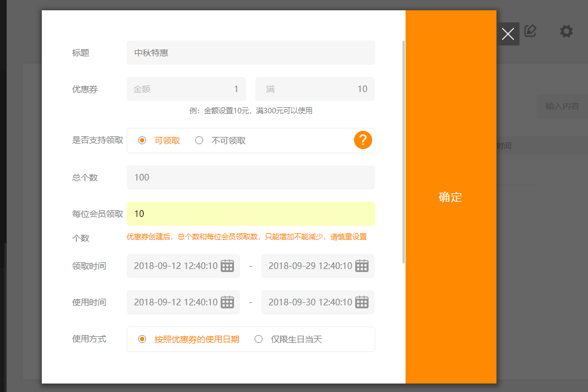Viewport: 588px width, 392px height.
Task: Open calendar for usage start time
Action: [x=227, y=302]
